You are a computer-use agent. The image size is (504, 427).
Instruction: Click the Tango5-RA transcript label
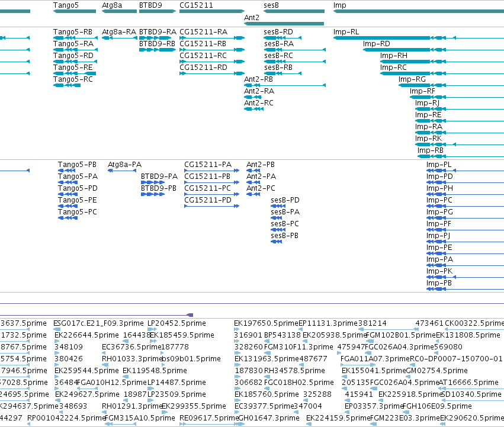click(x=73, y=44)
